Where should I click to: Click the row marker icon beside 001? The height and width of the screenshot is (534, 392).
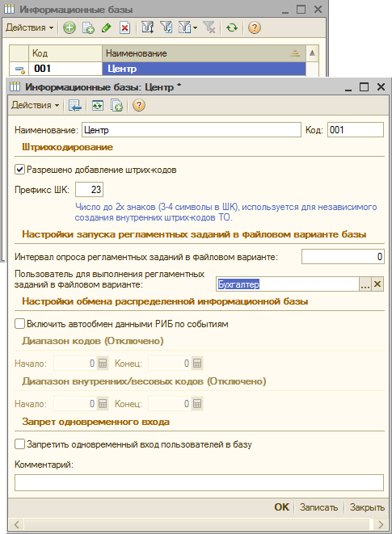pyautogui.click(x=19, y=69)
